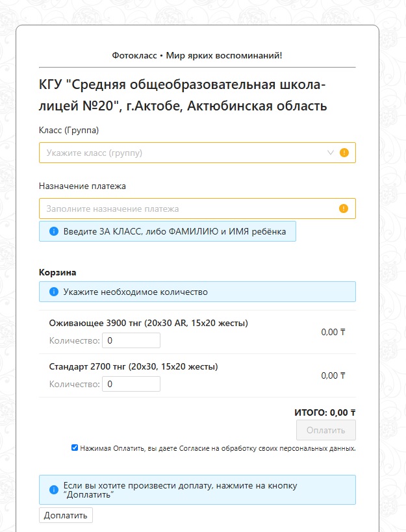Click quantity field for Стандарт 2700 тнг

pyautogui.click(x=131, y=384)
